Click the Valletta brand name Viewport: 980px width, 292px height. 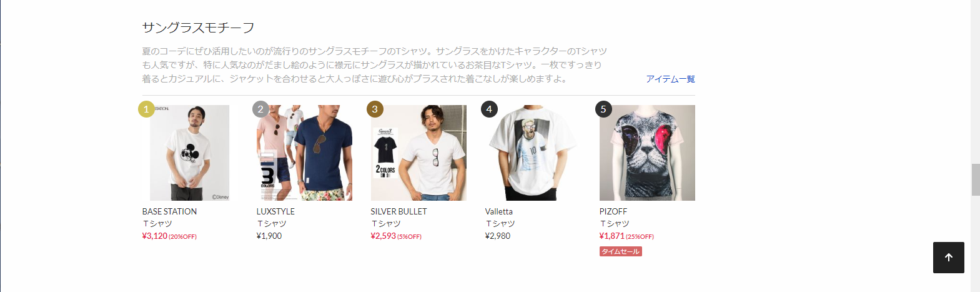point(498,211)
